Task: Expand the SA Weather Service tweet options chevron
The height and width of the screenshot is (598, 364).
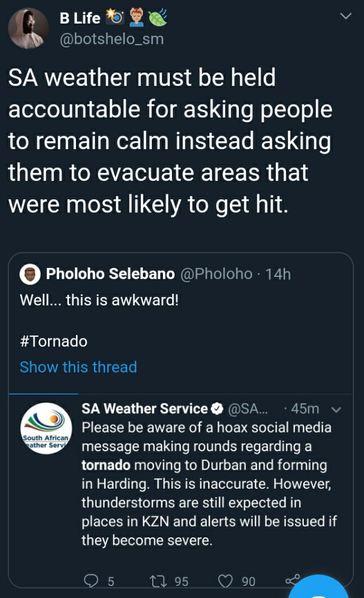Action: coord(336,410)
